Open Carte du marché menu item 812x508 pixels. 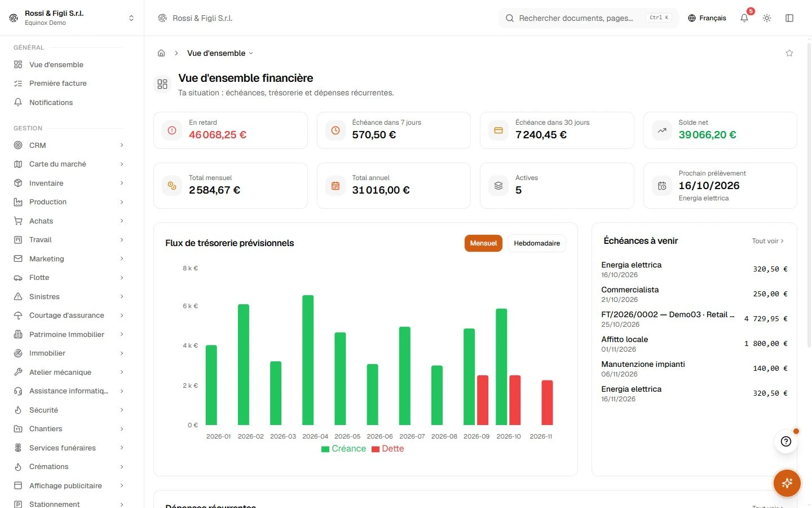coord(69,164)
